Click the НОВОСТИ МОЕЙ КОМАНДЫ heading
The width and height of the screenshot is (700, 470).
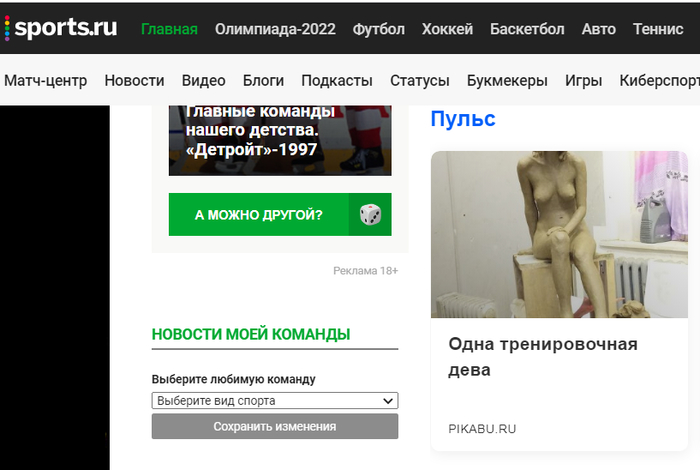tap(251, 334)
